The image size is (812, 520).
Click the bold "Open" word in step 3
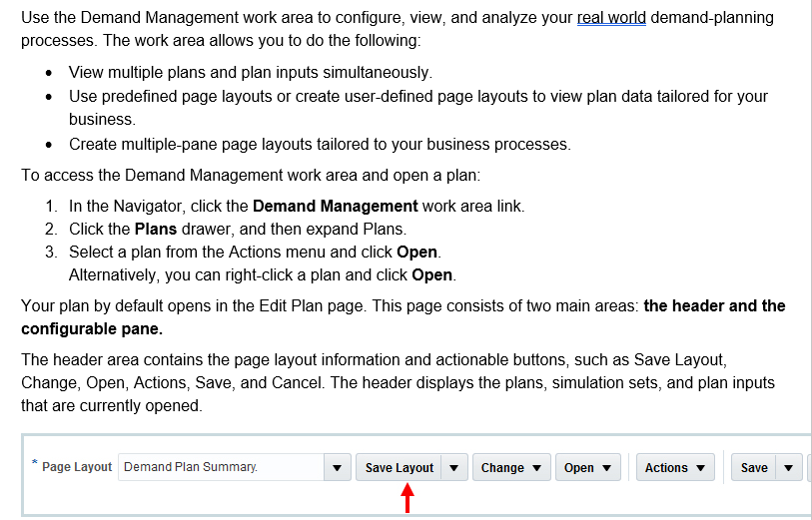tap(417, 251)
